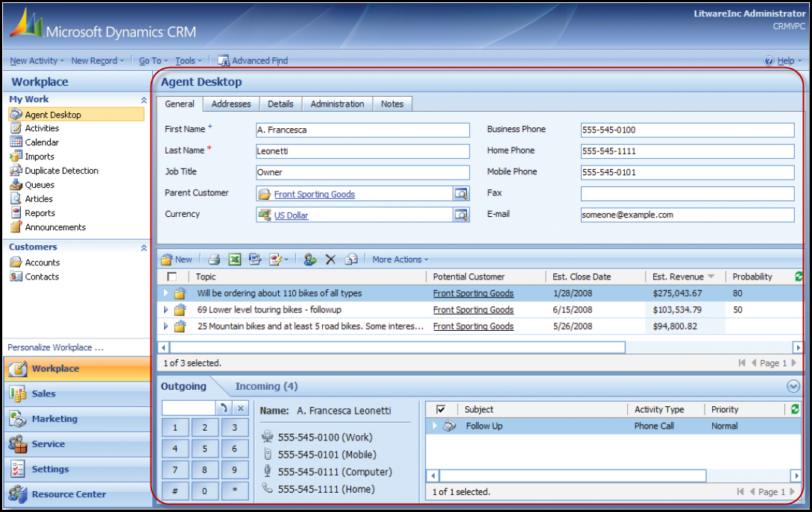Open the Marketing area icon
Viewport: 812px width, 512px height.
pyautogui.click(x=18, y=419)
